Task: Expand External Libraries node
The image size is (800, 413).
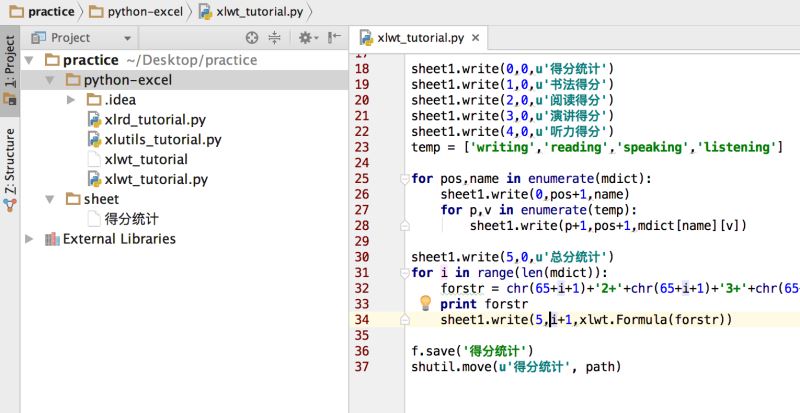Action: tap(29, 238)
